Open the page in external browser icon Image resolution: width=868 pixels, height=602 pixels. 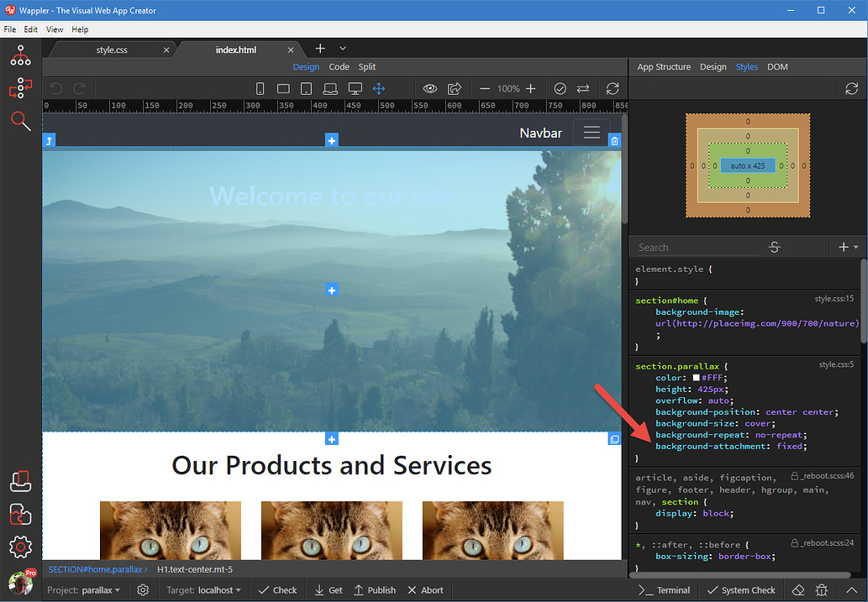point(453,87)
